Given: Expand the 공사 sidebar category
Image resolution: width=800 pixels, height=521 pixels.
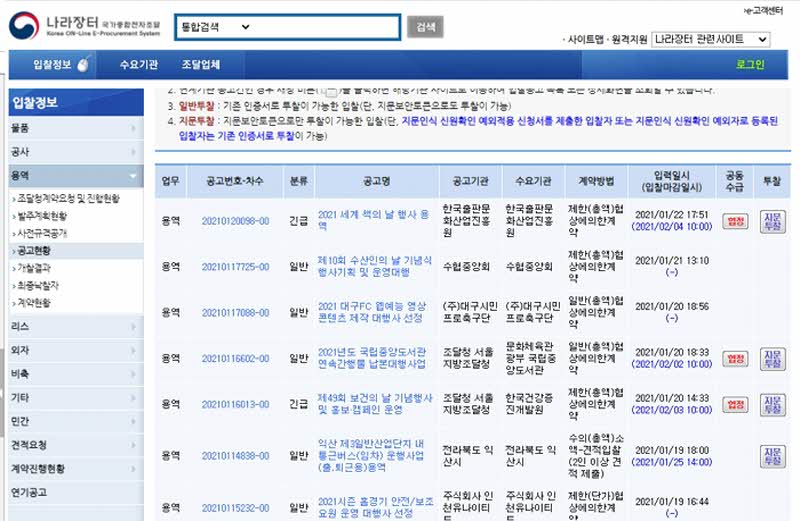Looking at the screenshot, I should [72, 152].
